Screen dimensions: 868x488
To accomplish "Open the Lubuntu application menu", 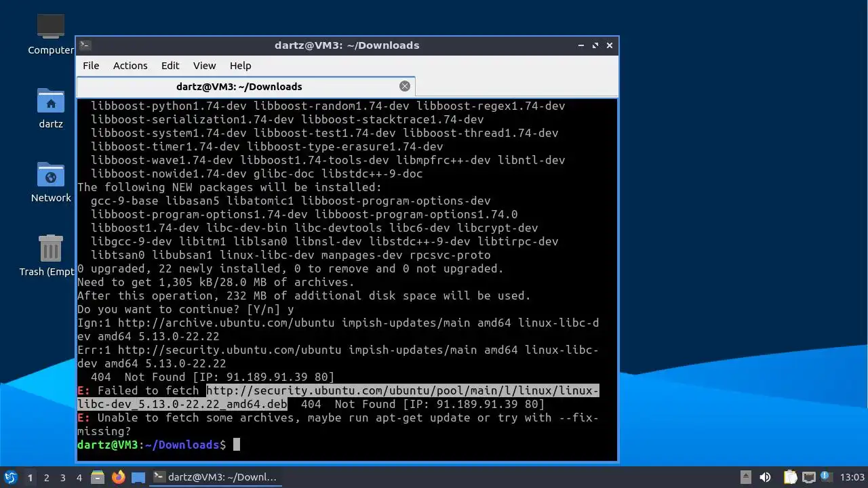I will [x=10, y=477].
